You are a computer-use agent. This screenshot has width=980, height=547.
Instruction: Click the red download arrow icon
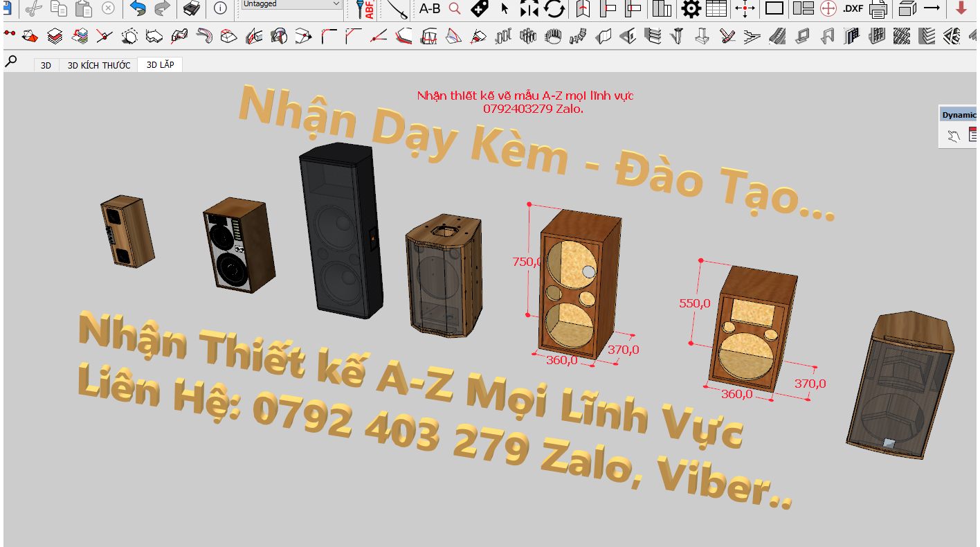(x=961, y=8)
